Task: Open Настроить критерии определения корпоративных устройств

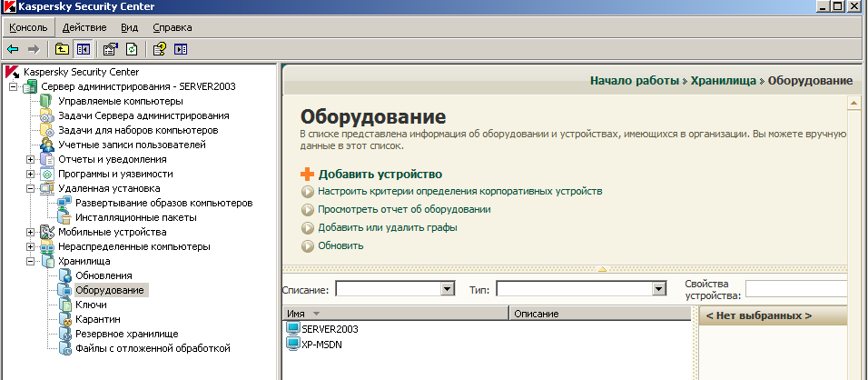Action: (x=460, y=191)
